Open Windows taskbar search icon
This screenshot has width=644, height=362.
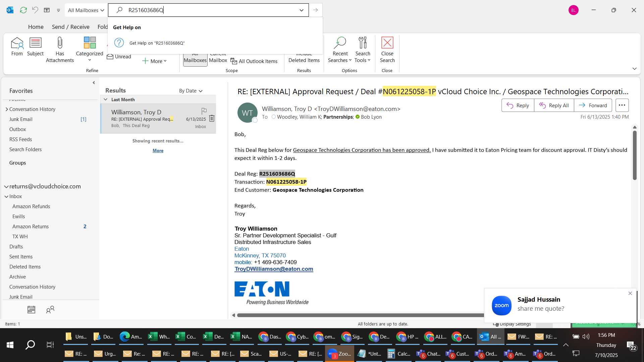(30, 345)
